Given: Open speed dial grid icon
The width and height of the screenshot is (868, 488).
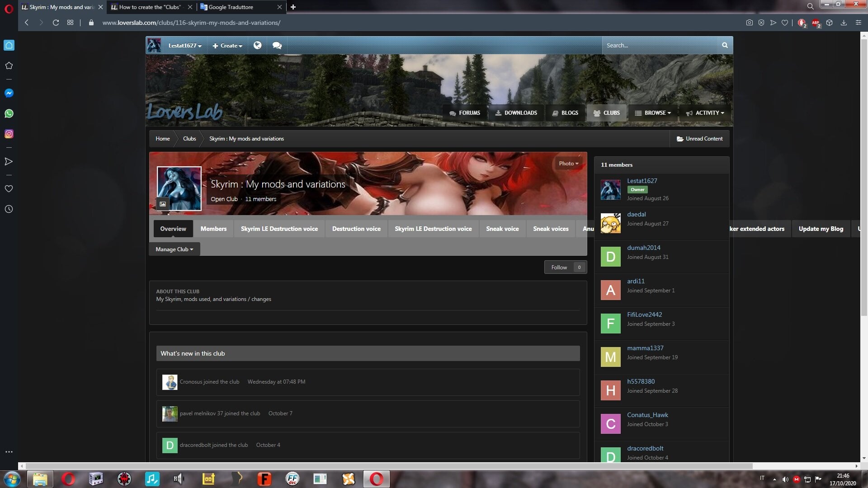Looking at the screenshot, I should pyautogui.click(x=70, y=23).
